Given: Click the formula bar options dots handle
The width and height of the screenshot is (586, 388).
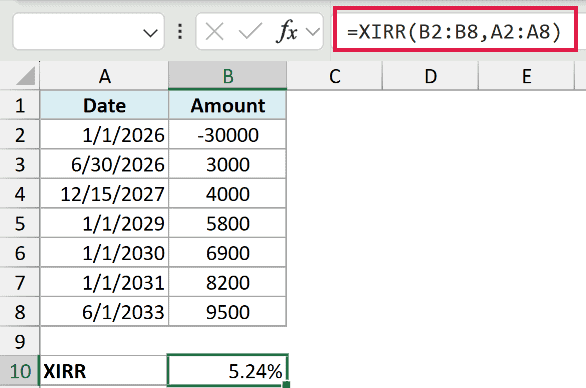Looking at the screenshot, I should 180,31.
